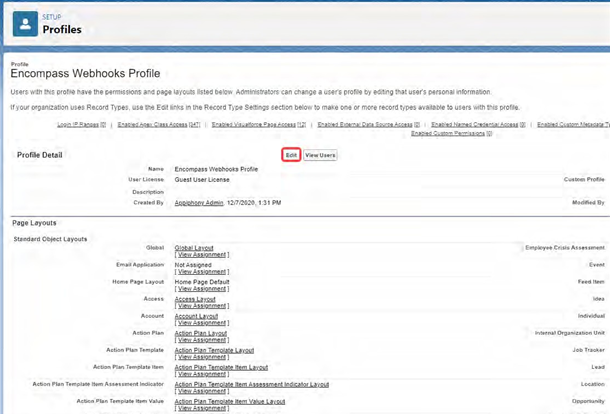Select the Encompass Webhooks Profile page heading
Image resolution: width=610 pixels, height=414 pixels.
(85, 74)
